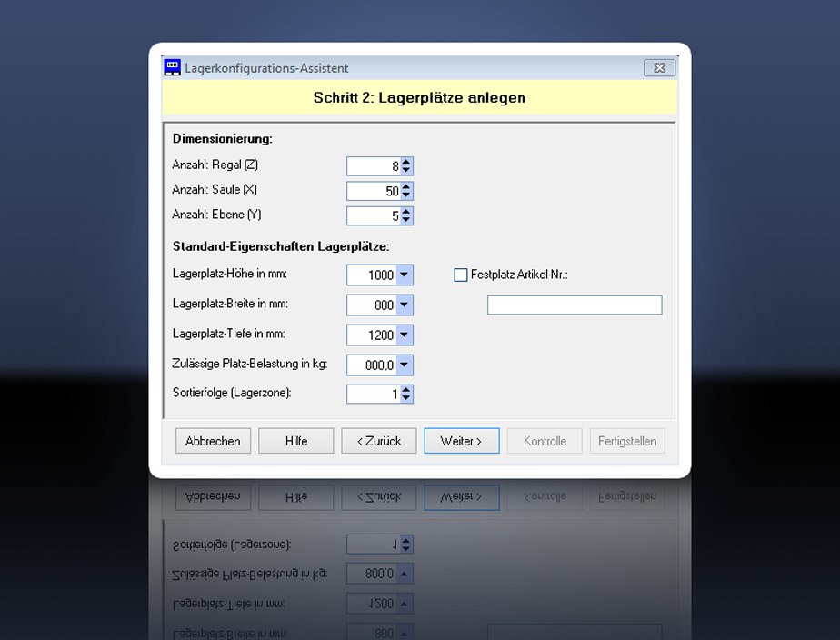Click the Lagerplatz-Breite value 800
Screen dimensions: 840x640
coord(385,305)
